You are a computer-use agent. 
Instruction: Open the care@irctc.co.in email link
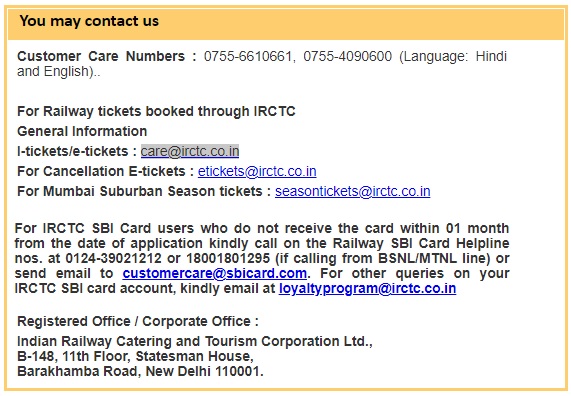[190, 151]
